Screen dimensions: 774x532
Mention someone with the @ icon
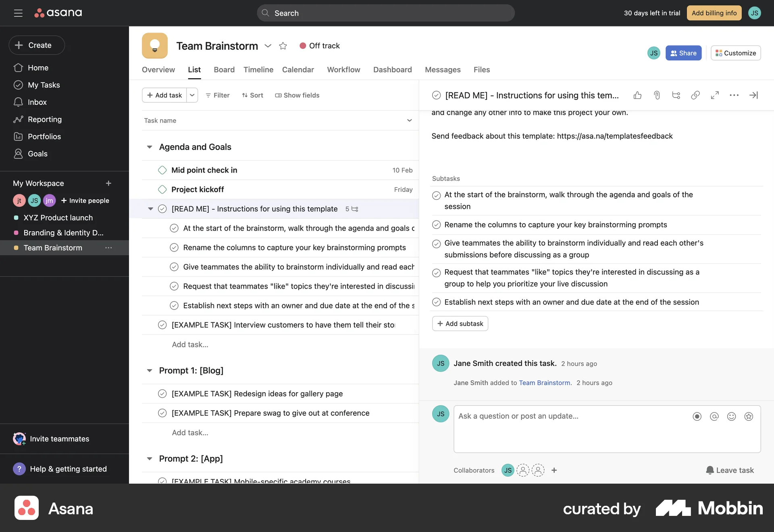coord(714,416)
